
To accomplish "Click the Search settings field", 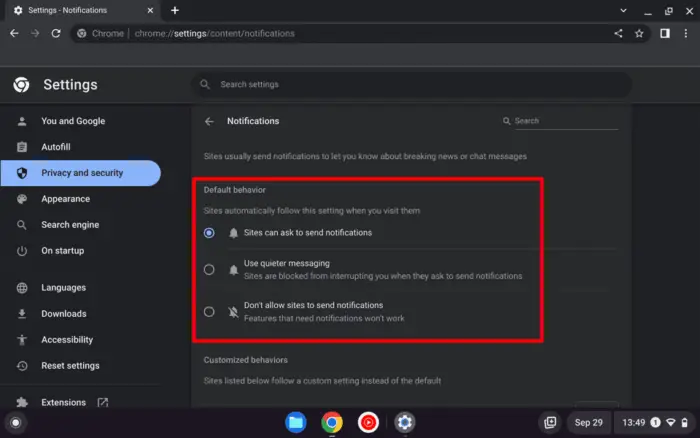I will click(412, 84).
